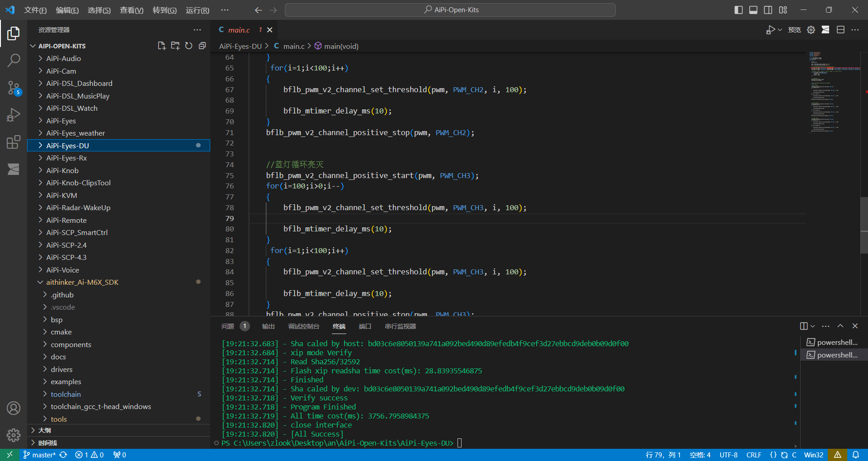The height and width of the screenshot is (461, 868).
Task: Expand the toolchain_gcc_t-head_windows folder
Action: [118, 406]
